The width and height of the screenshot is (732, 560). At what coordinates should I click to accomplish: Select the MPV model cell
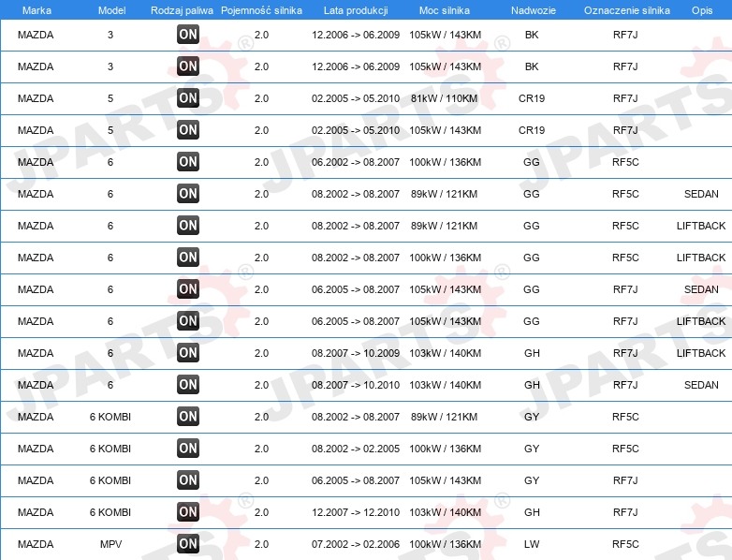tap(110, 544)
